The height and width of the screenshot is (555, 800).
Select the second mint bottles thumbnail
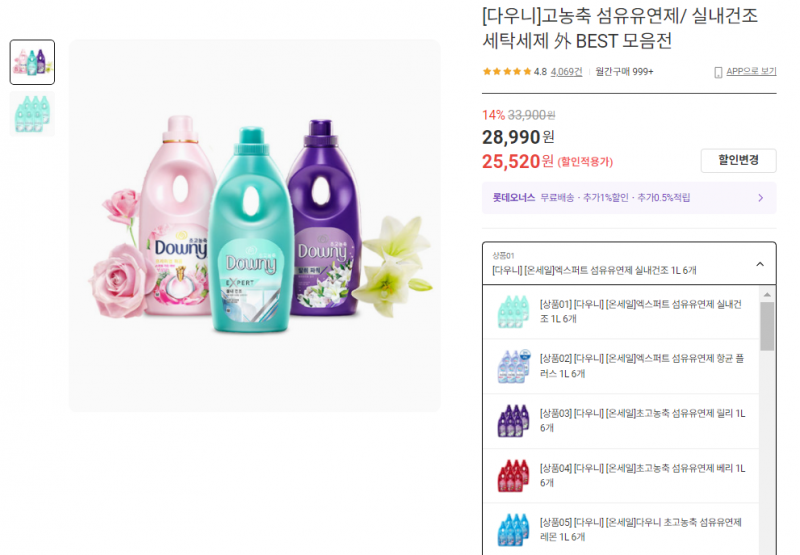(x=32, y=114)
